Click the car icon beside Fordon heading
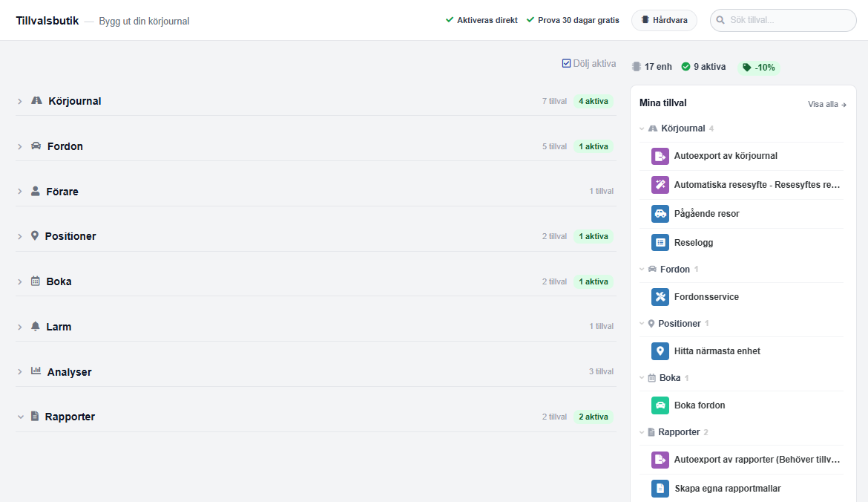868x502 pixels. click(x=36, y=146)
